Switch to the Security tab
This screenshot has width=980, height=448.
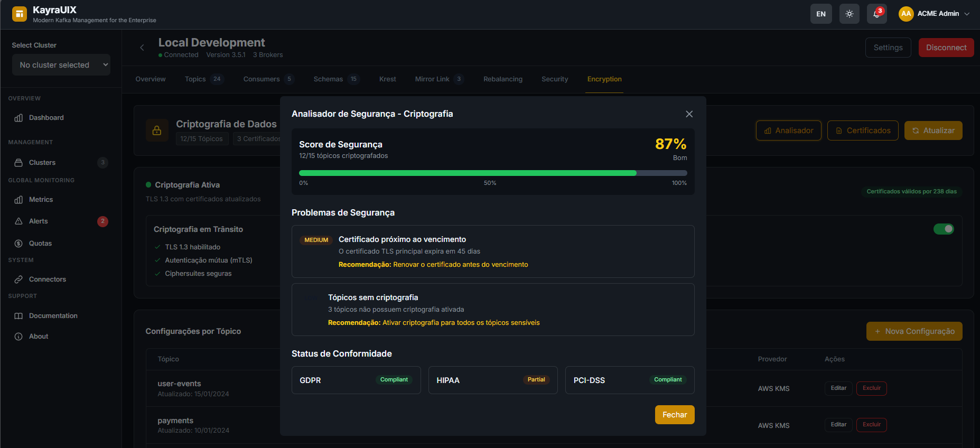[x=555, y=79]
